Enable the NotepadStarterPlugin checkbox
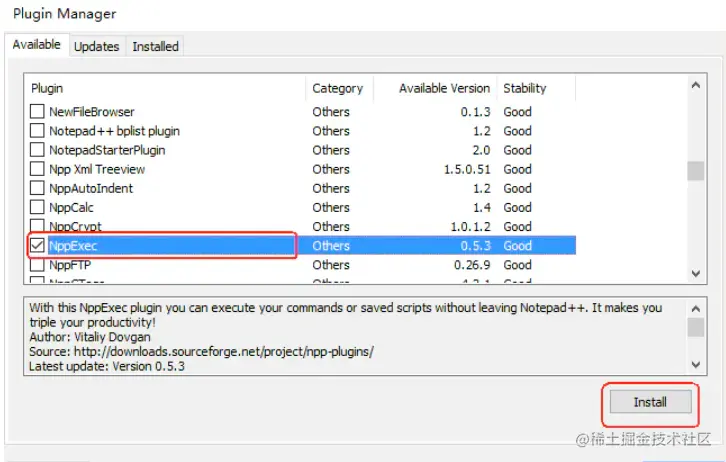This screenshot has height=462, width=726. coord(37,150)
